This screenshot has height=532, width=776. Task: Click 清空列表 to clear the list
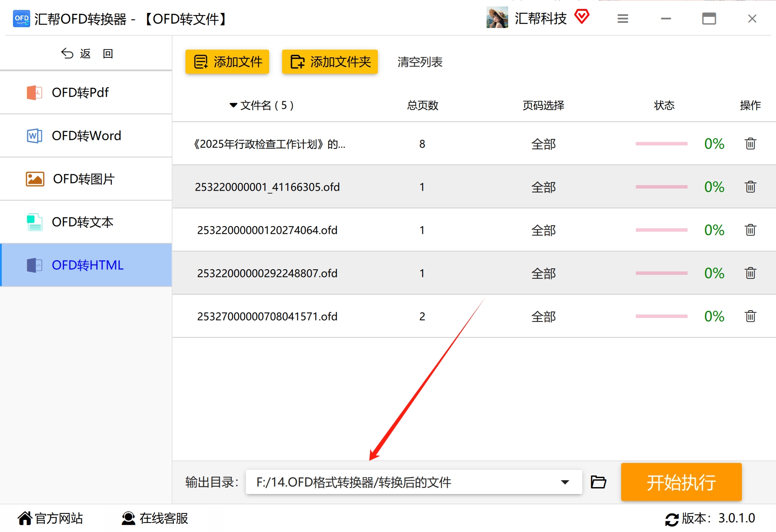coord(420,62)
